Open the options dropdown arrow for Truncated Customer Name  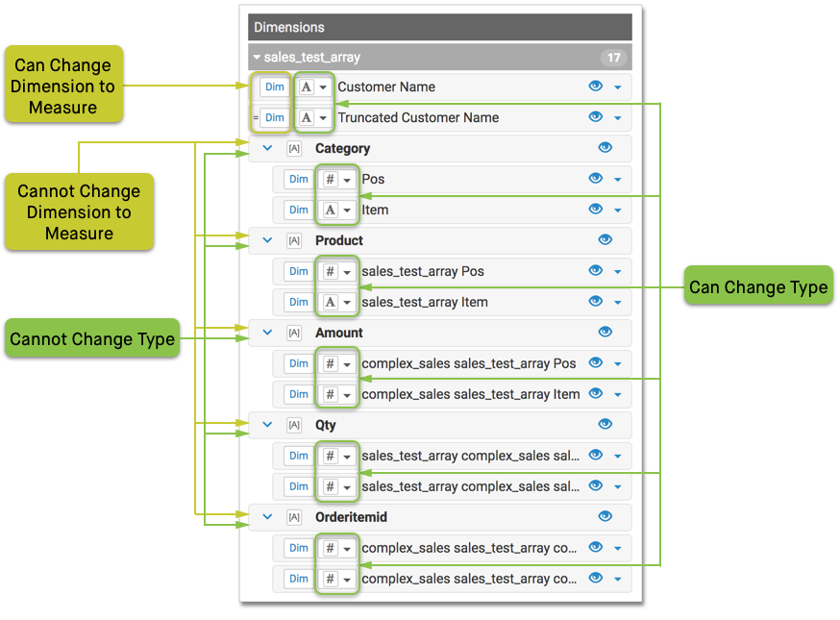(617, 118)
